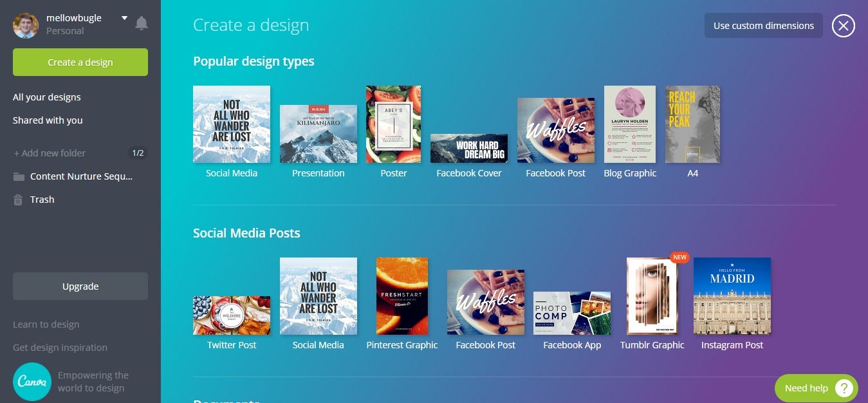Click the Facebook App label text

pyautogui.click(x=572, y=345)
